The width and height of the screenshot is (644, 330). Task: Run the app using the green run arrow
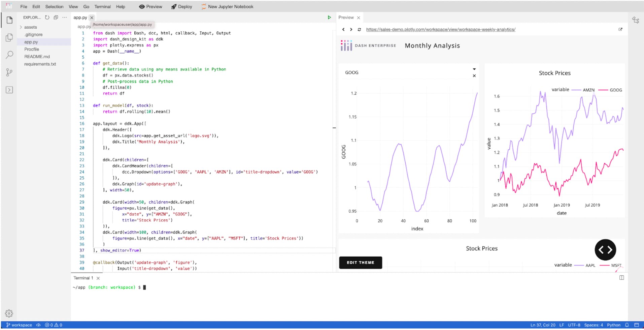[x=329, y=17]
